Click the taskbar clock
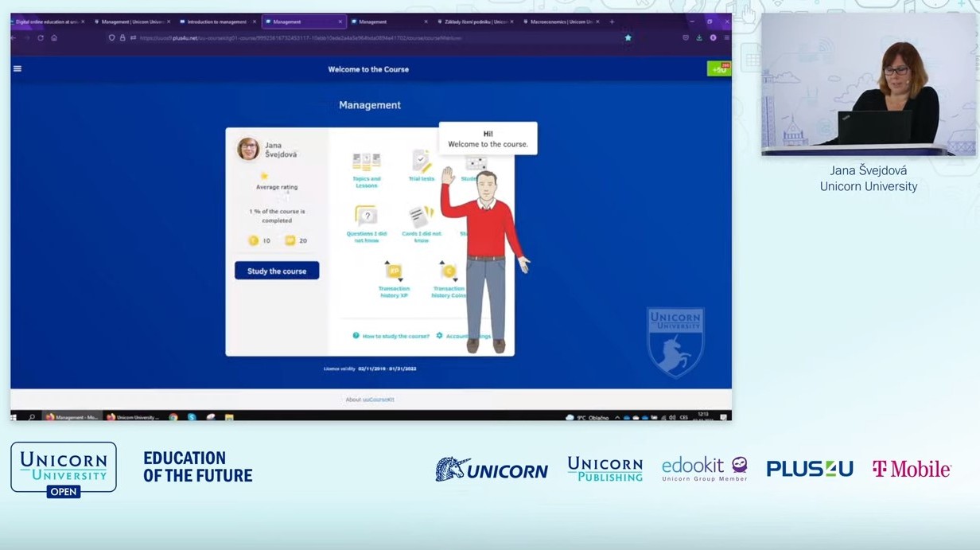Screen dimensions: 980x550 [x=703, y=416]
